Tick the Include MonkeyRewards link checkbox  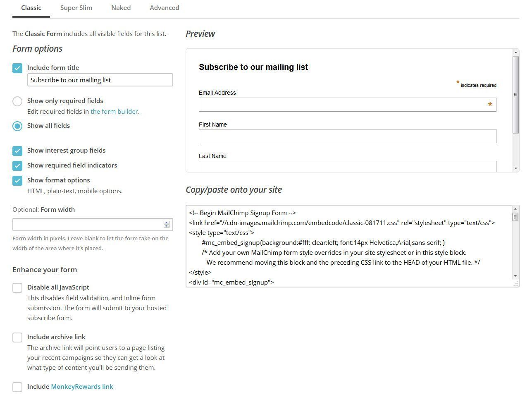point(17,387)
